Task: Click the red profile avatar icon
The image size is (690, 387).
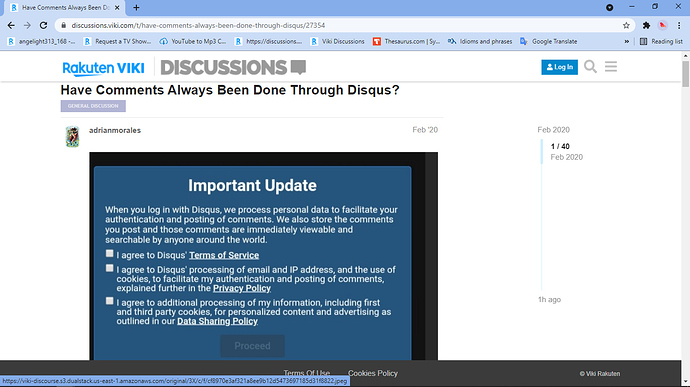Action: [663, 26]
